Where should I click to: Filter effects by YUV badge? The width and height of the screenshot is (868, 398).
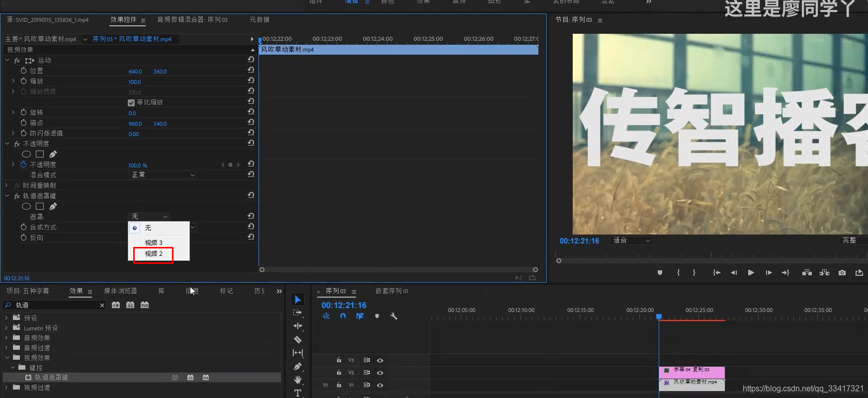pyautogui.click(x=145, y=305)
